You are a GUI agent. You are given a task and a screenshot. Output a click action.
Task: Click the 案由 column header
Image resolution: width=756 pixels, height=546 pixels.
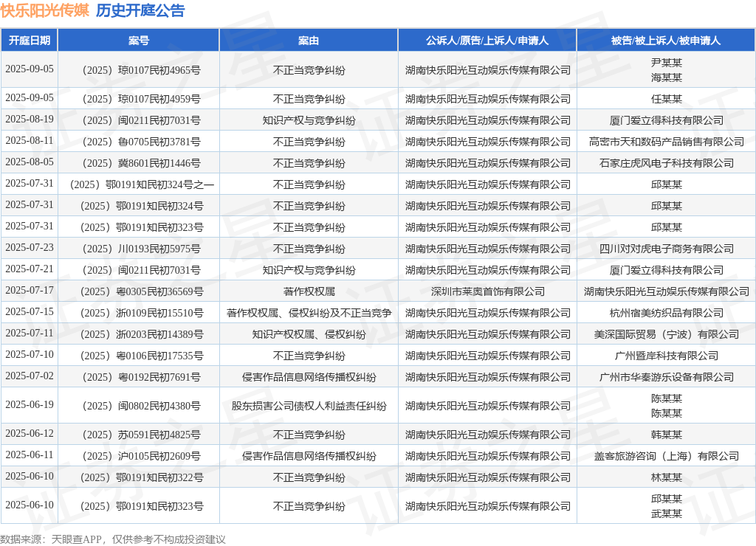tap(309, 41)
